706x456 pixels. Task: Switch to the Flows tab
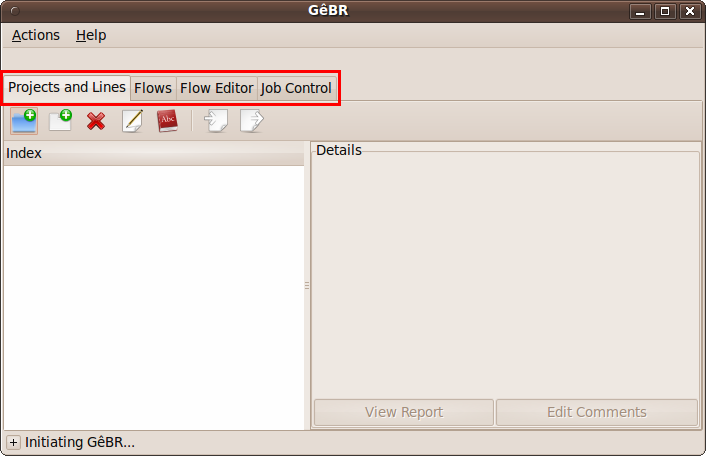[153, 88]
